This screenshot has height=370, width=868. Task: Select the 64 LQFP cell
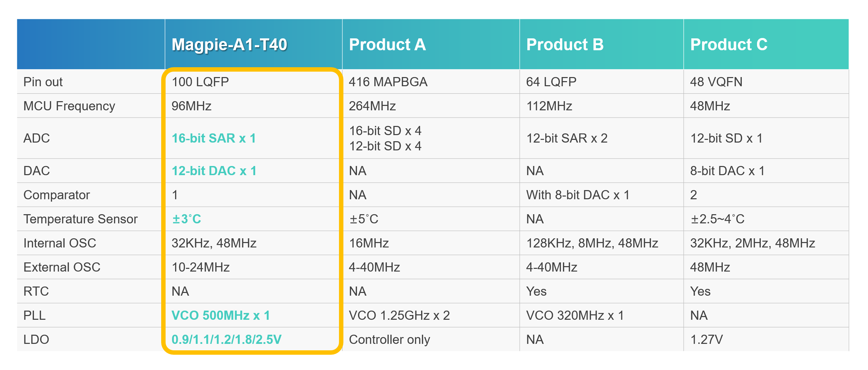pos(551,82)
